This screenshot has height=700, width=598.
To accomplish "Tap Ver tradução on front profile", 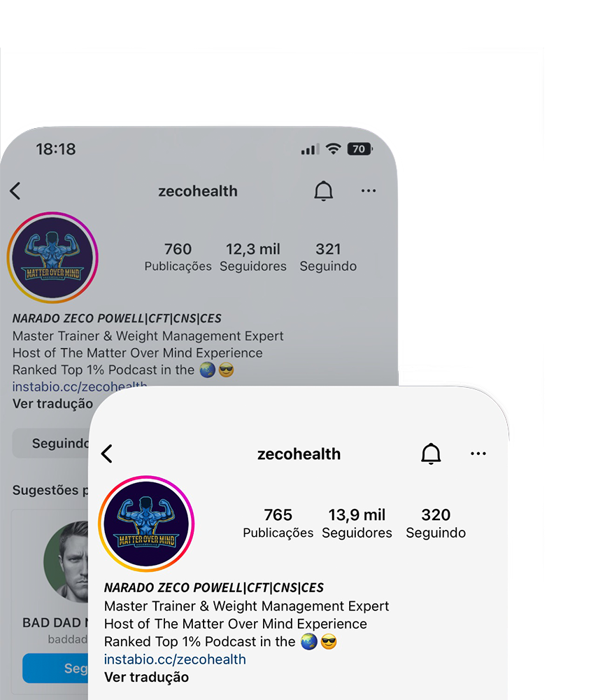I will pos(146,677).
